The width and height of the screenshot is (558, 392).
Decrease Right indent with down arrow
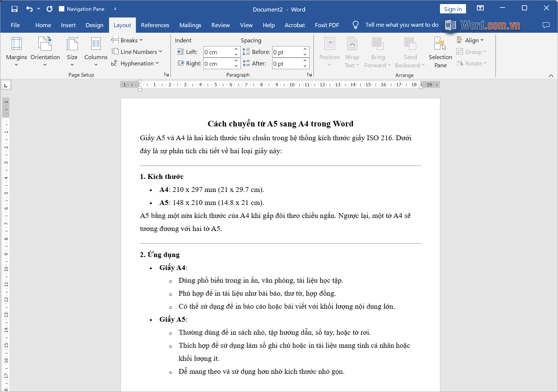(236, 66)
